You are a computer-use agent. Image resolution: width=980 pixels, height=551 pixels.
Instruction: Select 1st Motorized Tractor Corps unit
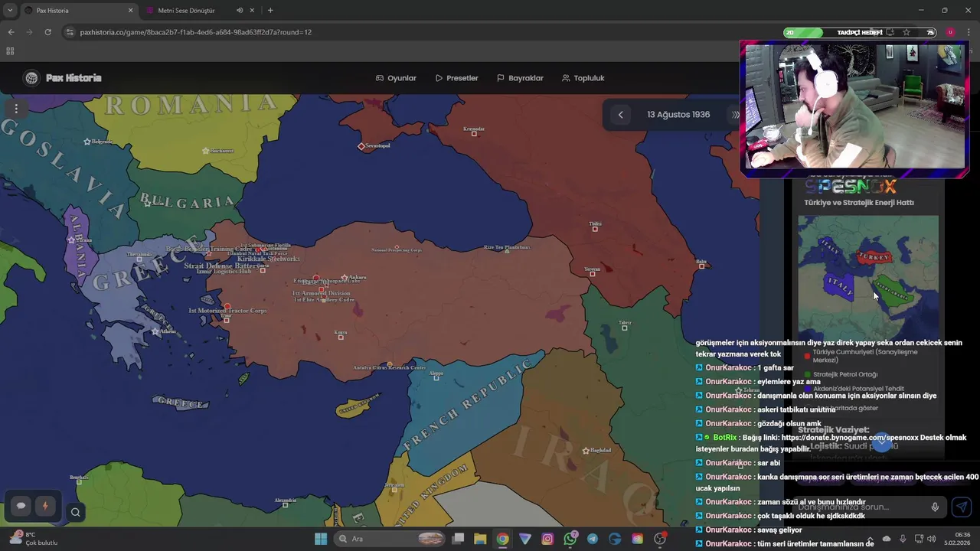[x=227, y=307]
